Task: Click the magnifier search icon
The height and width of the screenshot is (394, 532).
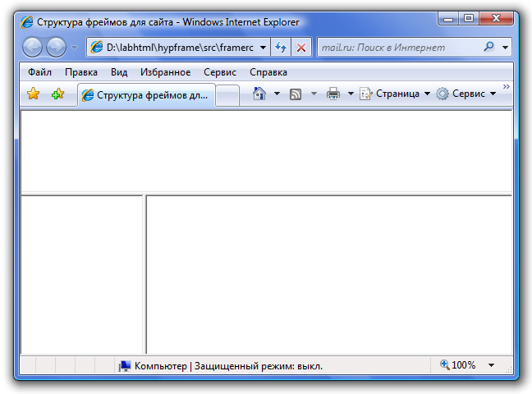Action: [489, 47]
